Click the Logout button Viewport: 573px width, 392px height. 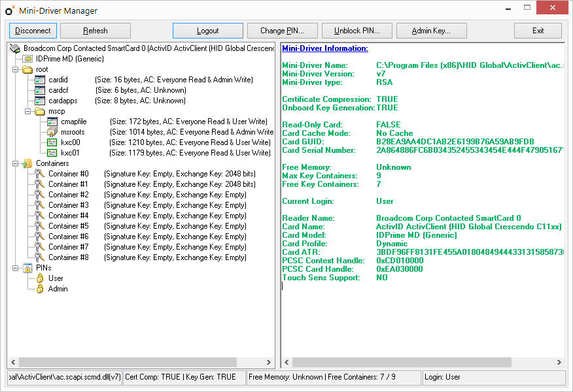coord(208,31)
